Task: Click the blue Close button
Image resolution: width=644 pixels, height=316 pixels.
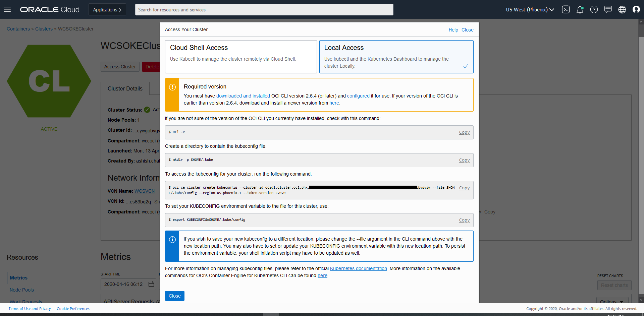Action: click(175, 296)
